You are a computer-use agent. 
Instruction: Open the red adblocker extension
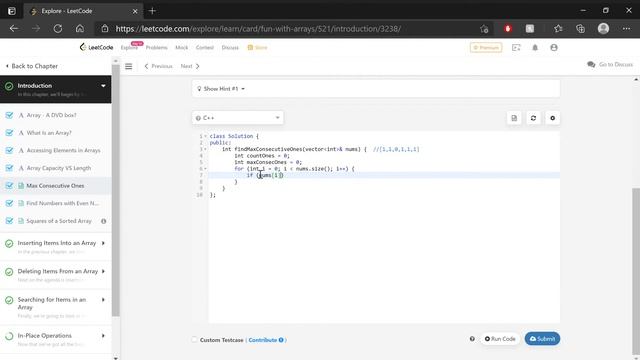tap(508, 29)
